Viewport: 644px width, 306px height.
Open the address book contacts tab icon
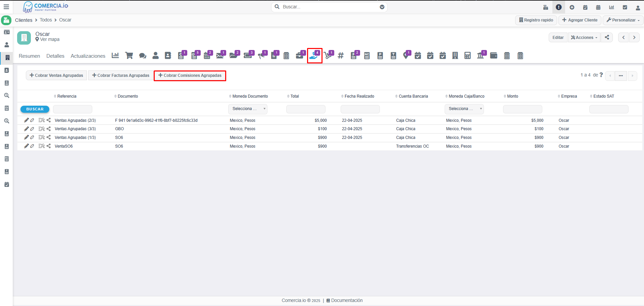[168, 56]
